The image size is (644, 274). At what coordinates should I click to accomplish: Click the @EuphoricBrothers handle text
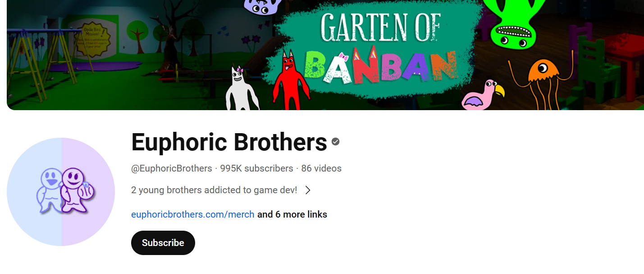click(172, 168)
